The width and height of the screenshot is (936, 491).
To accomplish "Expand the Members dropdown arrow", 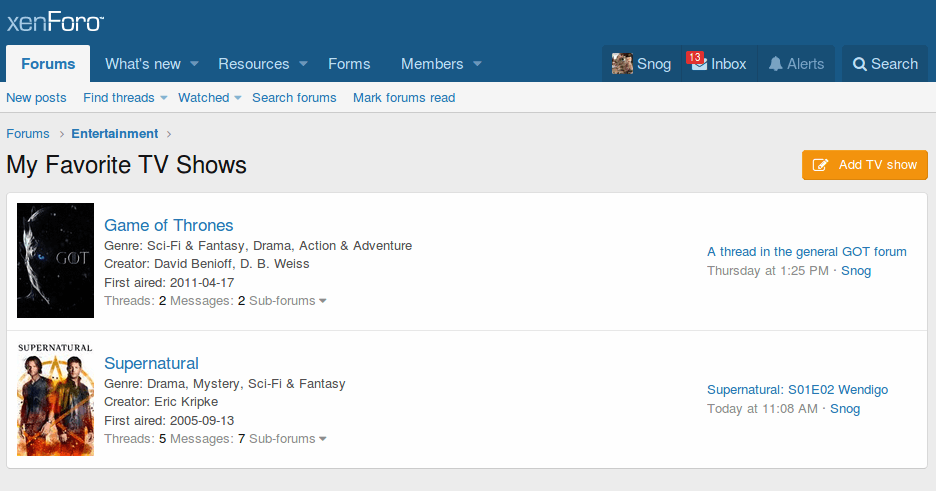I will tap(477, 64).
